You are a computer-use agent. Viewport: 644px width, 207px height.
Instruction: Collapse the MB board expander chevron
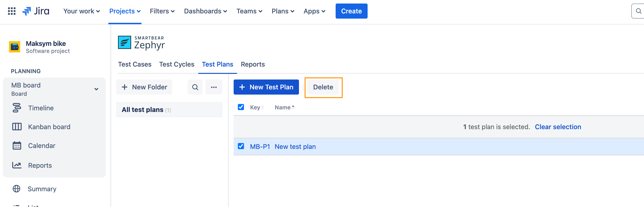[96, 89]
